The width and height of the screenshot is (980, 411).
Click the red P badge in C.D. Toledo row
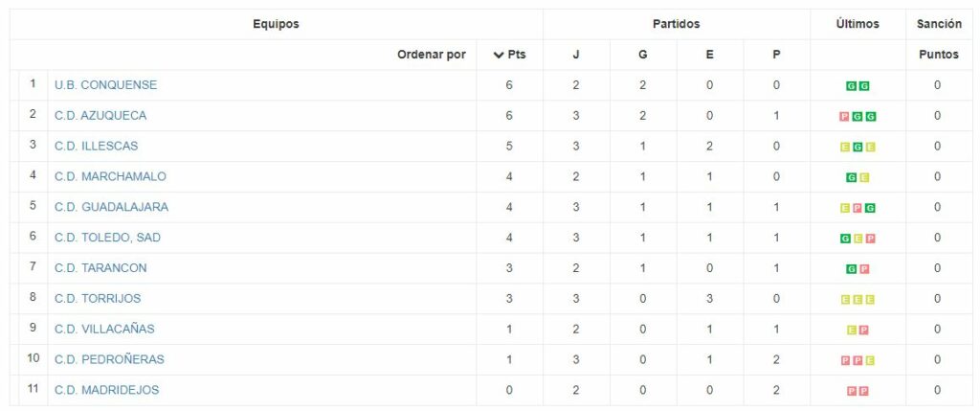tap(870, 239)
